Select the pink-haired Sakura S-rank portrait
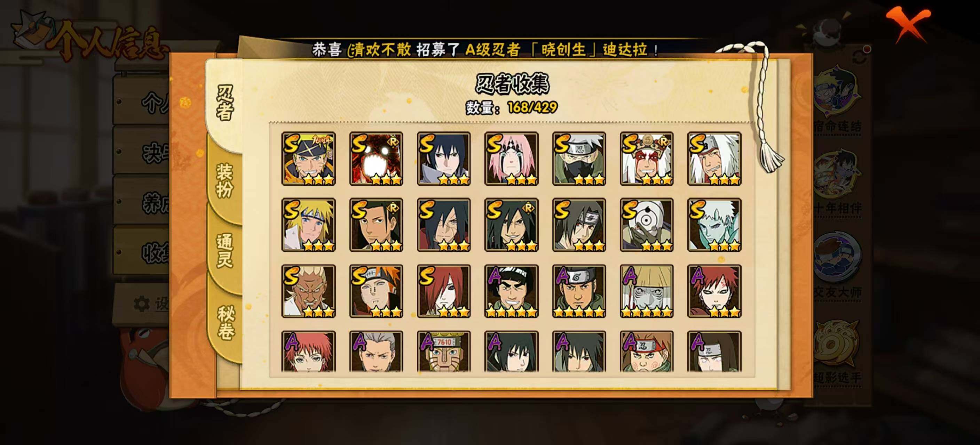 coord(511,159)
